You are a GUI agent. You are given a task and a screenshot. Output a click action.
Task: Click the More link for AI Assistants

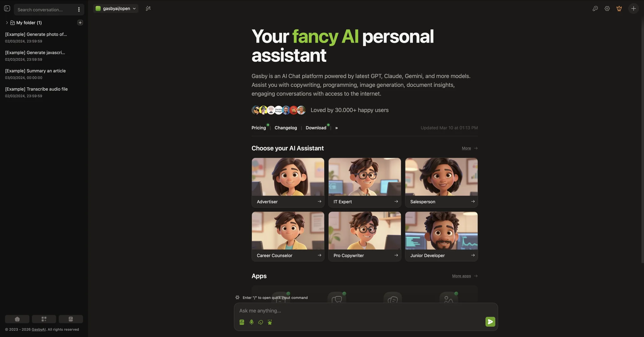click(470, 148)
